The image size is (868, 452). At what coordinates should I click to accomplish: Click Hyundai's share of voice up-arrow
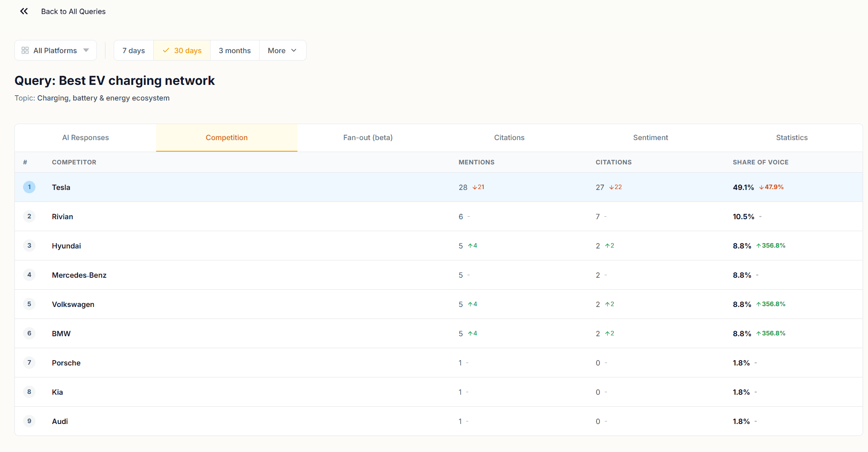[758, 246]
